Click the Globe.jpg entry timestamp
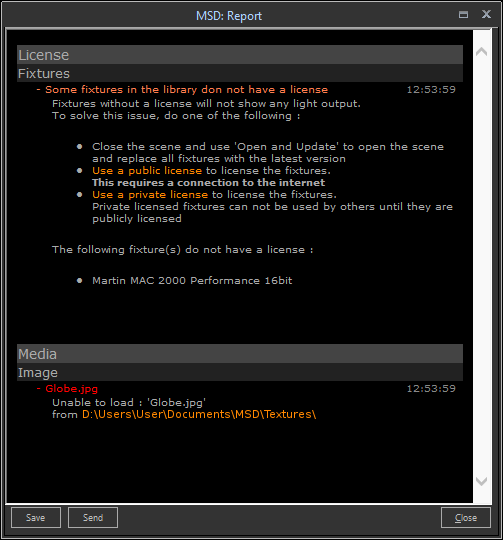503x540 pixels. tap(431, 389)
